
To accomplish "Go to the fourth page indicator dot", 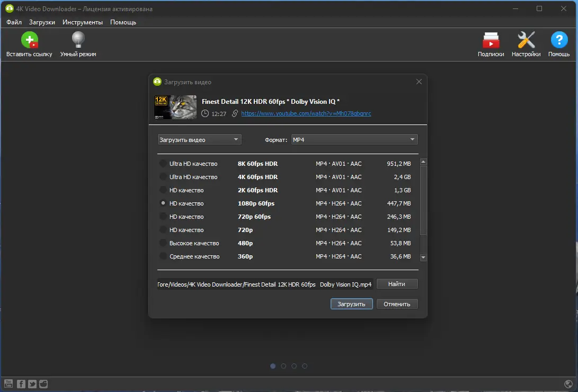I will point(305,366).
